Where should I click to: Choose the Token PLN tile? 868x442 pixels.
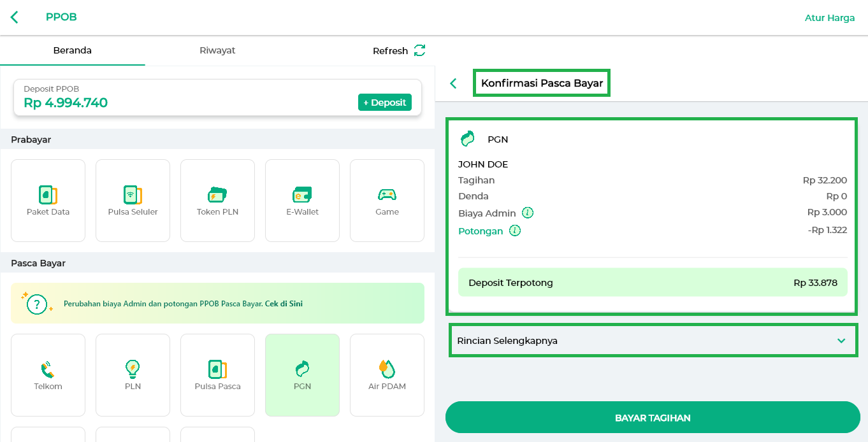point(217,201)
